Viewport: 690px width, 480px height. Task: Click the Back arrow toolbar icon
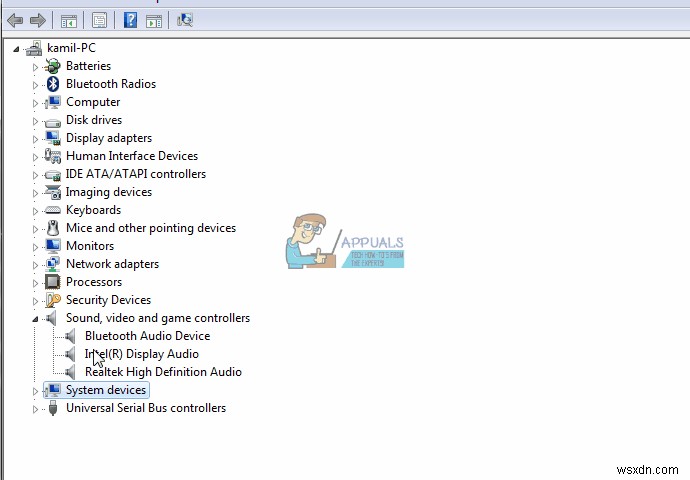tap(15, 20)
